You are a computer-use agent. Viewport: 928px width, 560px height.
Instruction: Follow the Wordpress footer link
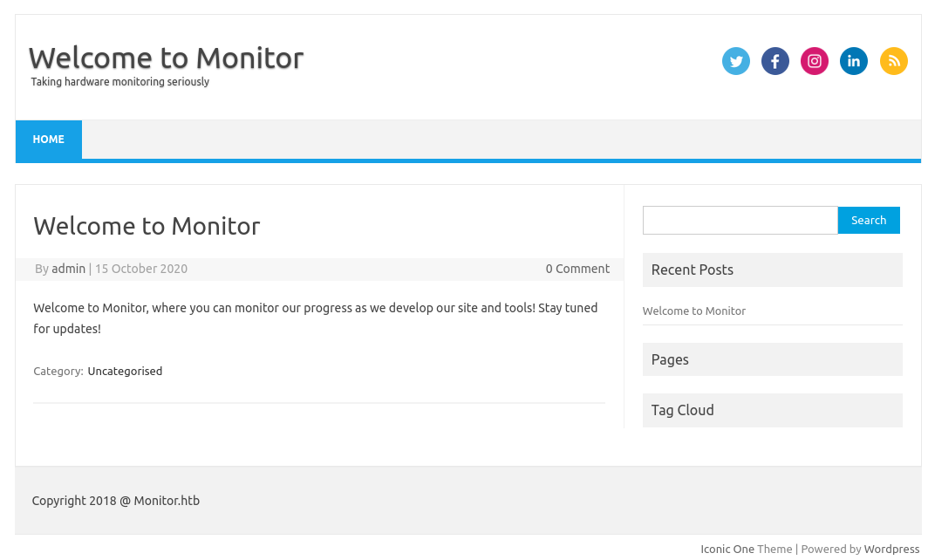pyautogui.click(x=891, y=549)
